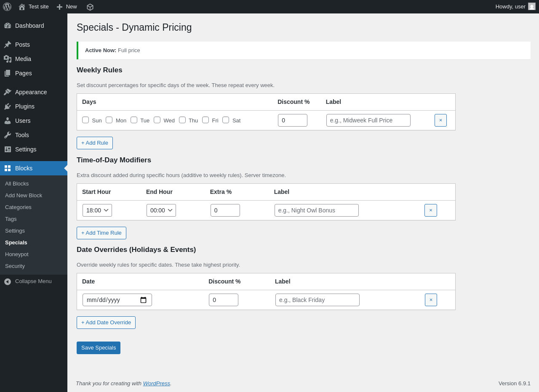Click the Plugins plug icon
The width and height of the screenshot is (539, 392).
click(x=8, y=106)
